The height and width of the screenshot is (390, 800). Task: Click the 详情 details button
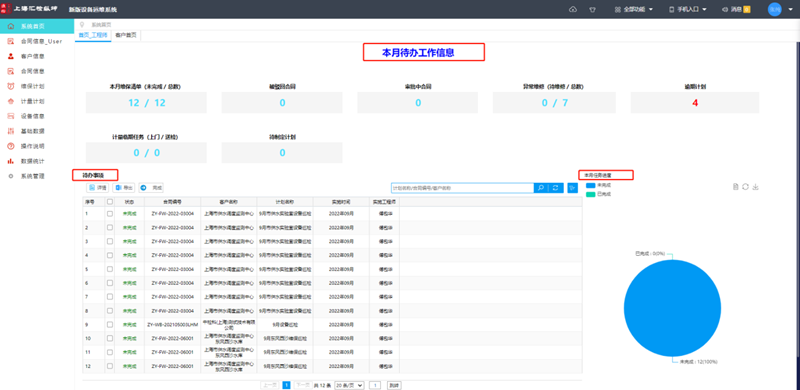point(98,188)
